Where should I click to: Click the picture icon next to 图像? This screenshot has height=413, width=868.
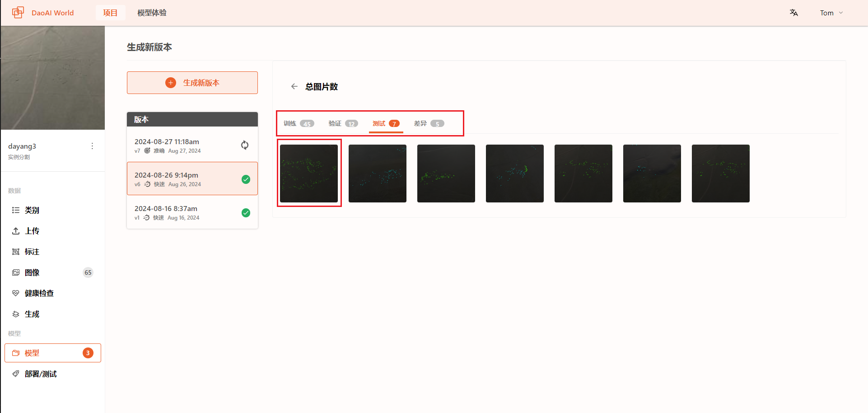coord(16,272)
